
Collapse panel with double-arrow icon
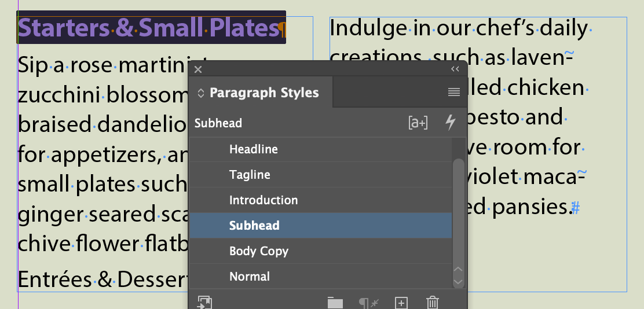tap(455, 69)
